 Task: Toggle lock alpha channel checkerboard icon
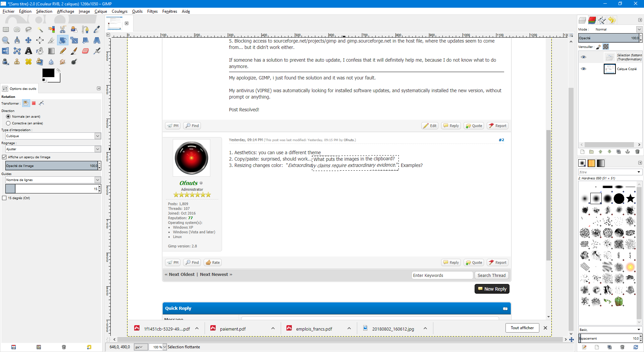[606, 47]
